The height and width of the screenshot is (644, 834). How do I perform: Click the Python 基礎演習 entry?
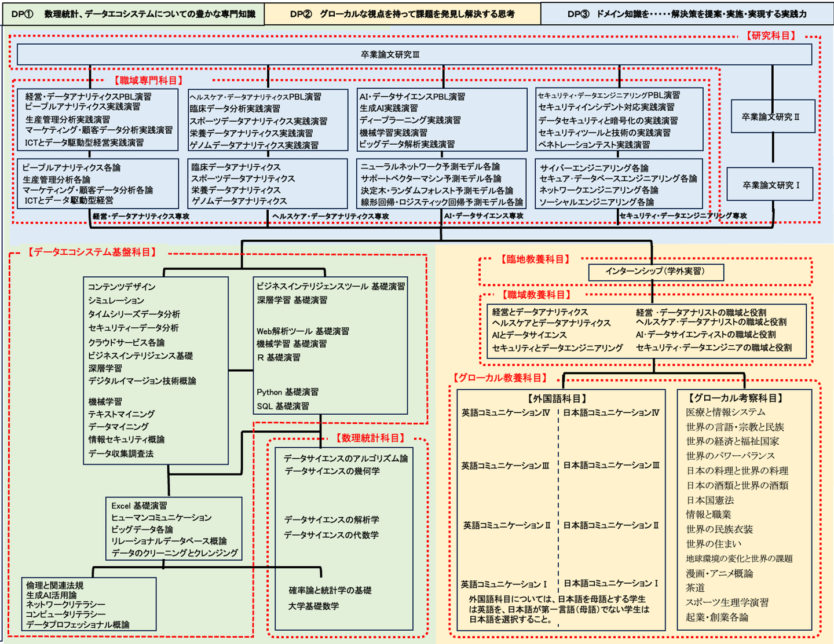pyautogui.click(x=287, y=392)
